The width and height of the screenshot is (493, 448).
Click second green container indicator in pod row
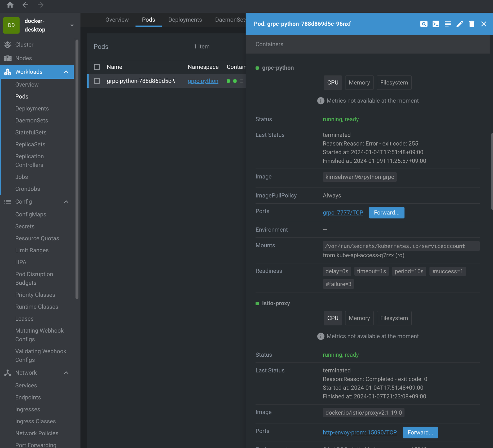235,81
